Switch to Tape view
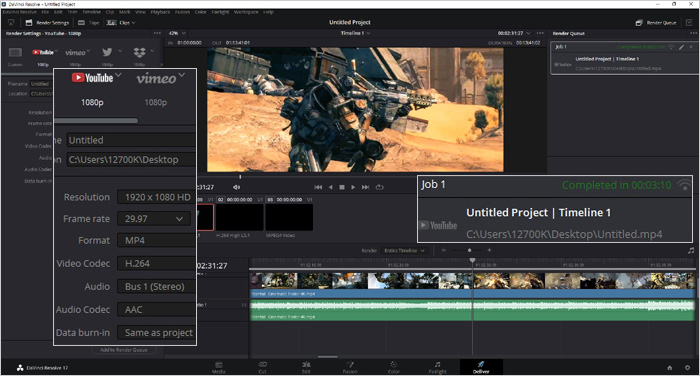Viewport: 700px width, 376px height. (88, 22)
